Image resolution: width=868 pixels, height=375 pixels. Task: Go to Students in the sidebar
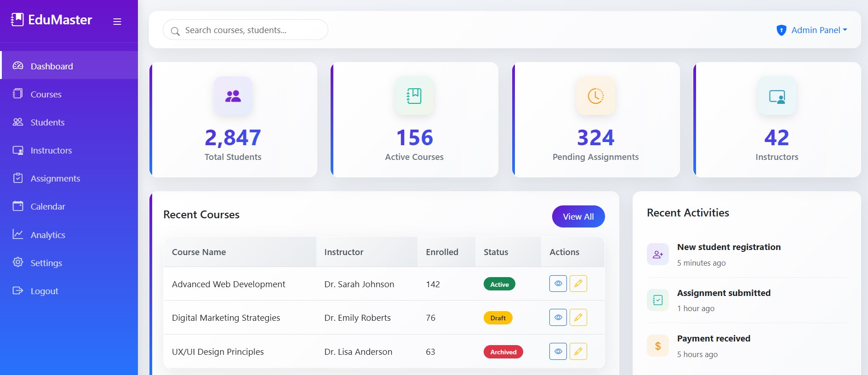(x=47, y=122)
